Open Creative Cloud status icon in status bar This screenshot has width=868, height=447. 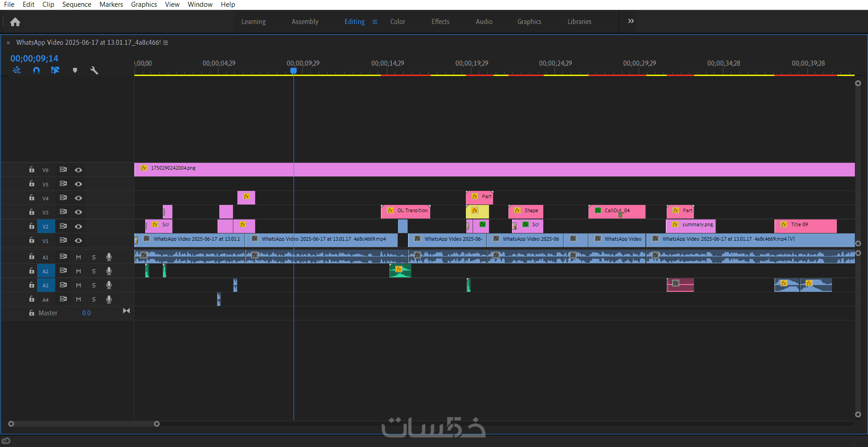click(x=6, y=441)
